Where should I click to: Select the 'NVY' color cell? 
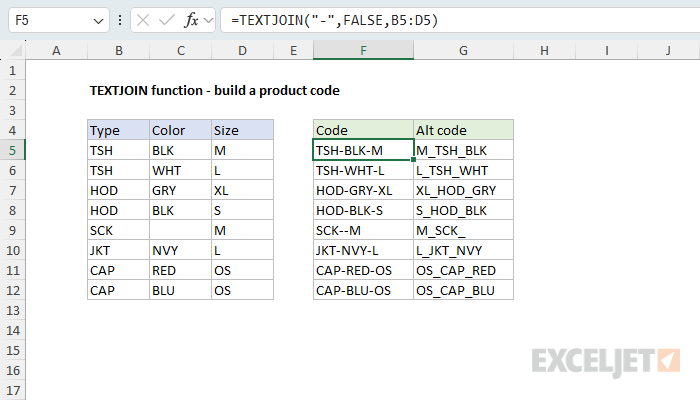click(180, 250)
